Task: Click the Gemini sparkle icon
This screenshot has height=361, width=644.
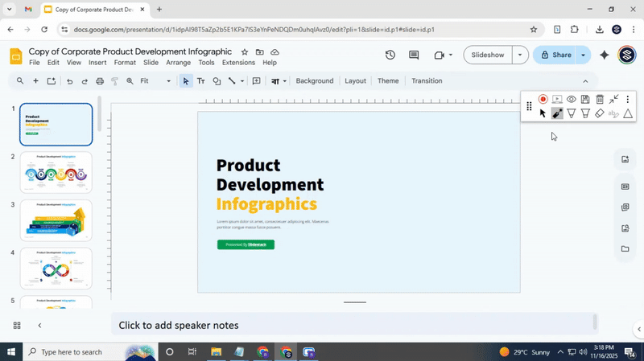Action: pyautogui.click(x=605, y=55)
